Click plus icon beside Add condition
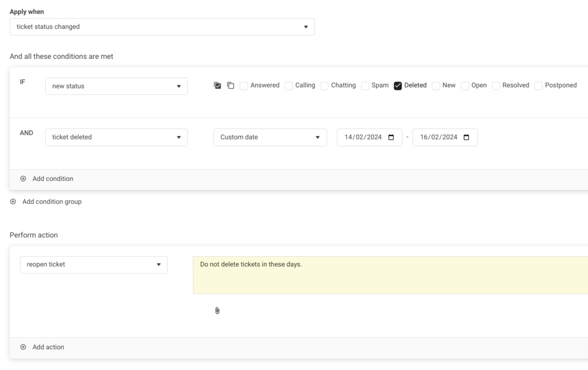The height and width of the screenshot is (370, 588). point(23,179)
